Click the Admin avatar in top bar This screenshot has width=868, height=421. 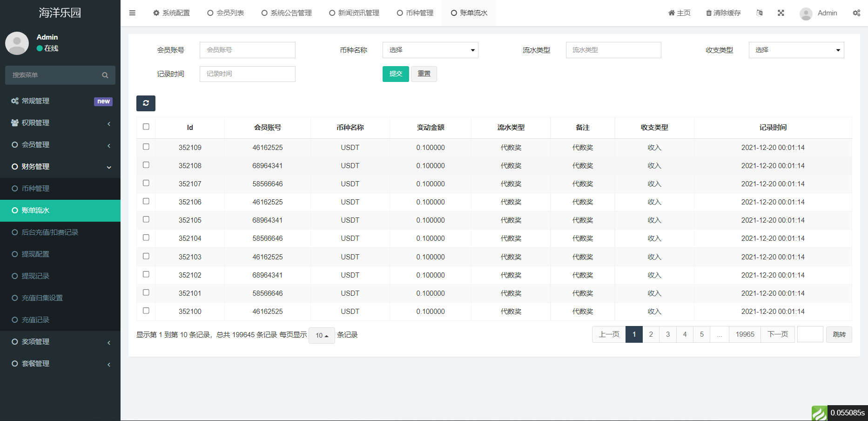[806, 14]
